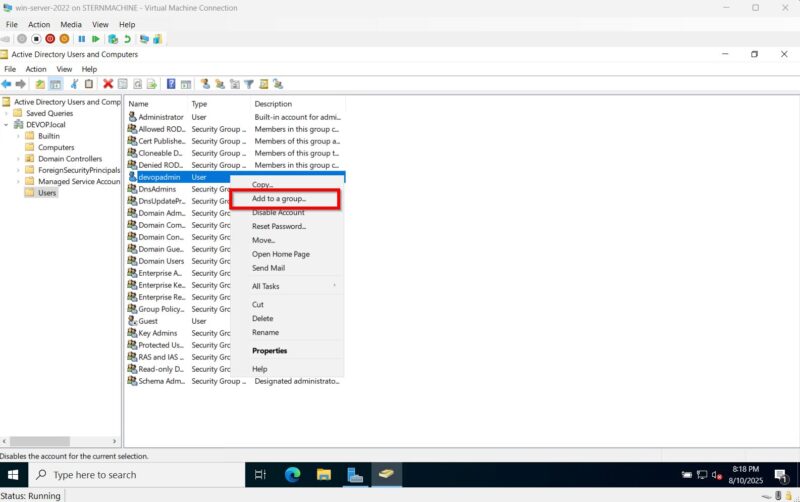Click the create new organizational unit icon
The width and height of the screenshot is (800, 502).
(x=235, y=84)
